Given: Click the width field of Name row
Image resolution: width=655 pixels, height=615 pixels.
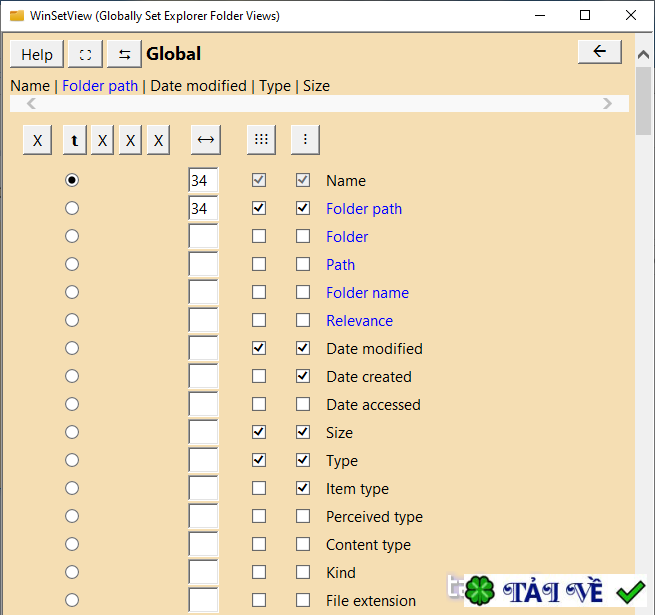Looking at the screenshot, I should coord(203,180).
